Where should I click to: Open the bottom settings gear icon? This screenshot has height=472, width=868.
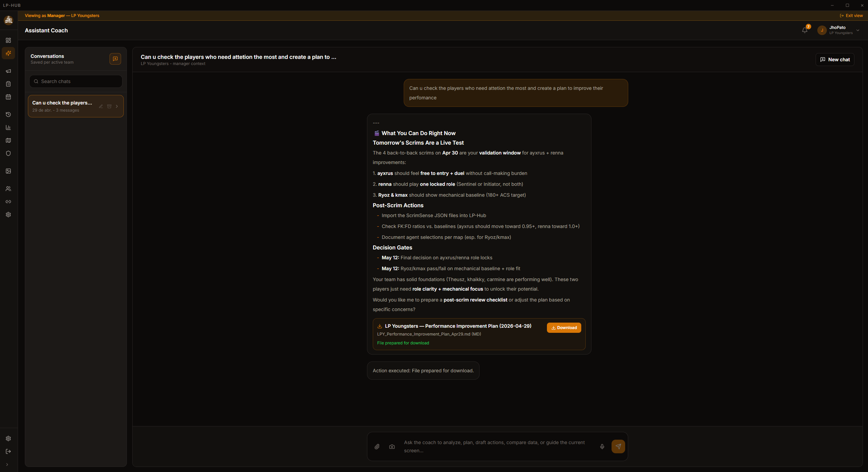point(9,439)
